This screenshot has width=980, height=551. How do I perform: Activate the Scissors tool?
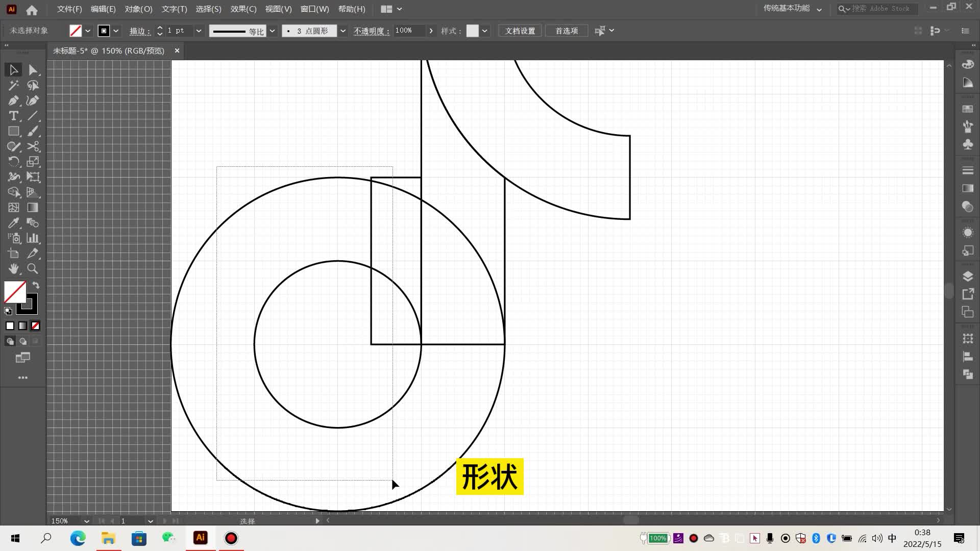point(33,146)
